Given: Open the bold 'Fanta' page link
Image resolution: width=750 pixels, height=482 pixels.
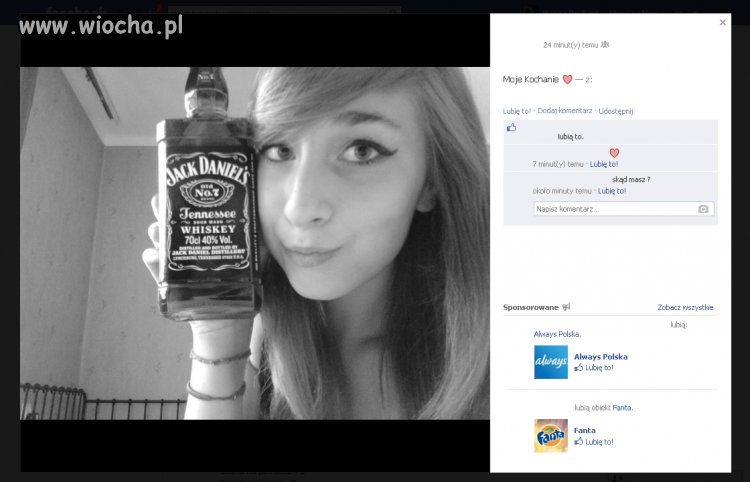Looking at the screenshot, I should (x=585, y=430).
